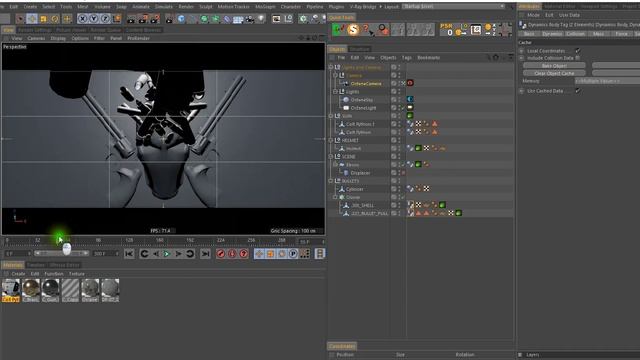Toggle the Z axis lock icon
This screenshot has height=360, width=640.
tap(105, 19)
